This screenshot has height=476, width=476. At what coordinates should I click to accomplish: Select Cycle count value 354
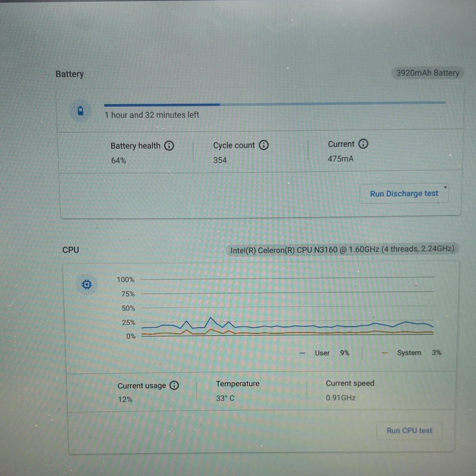(x=220, y=160)
